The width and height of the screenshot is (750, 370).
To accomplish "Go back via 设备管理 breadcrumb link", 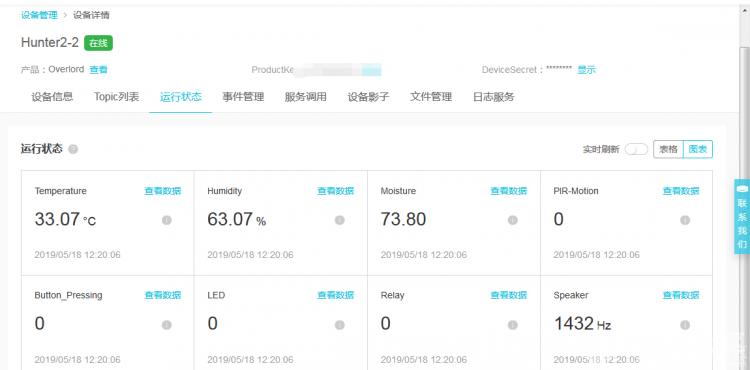I will coord(39,15).
